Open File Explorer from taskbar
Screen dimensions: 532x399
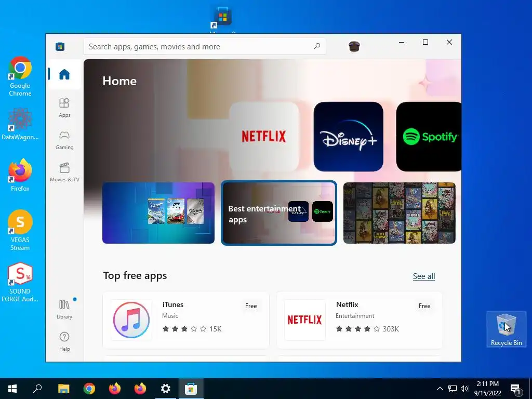click(x=63, y=389)
